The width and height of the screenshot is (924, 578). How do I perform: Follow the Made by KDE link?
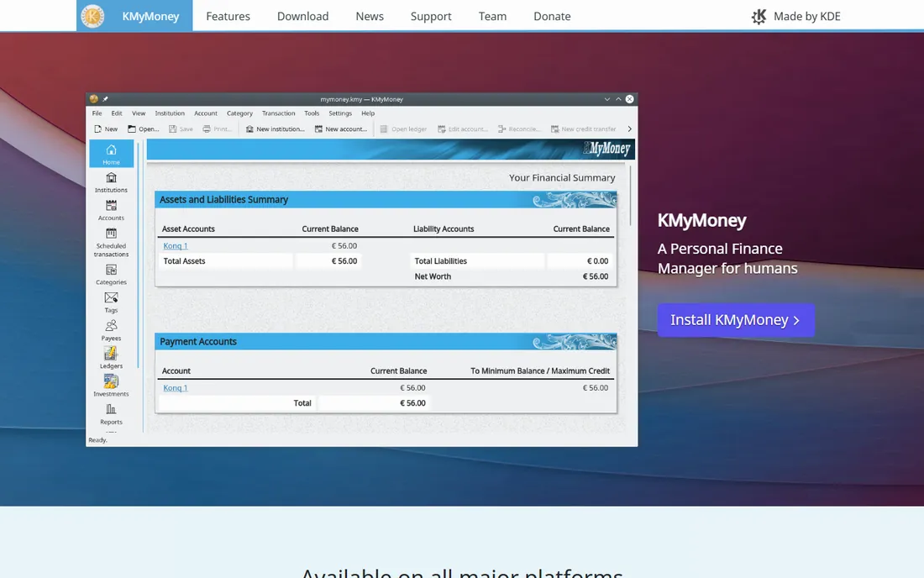click(x=796, y=17)
